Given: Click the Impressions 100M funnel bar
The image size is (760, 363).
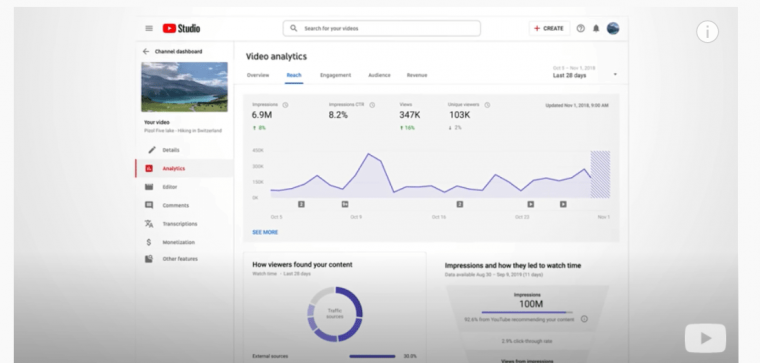Looking at the screenshot, I should 527,313.
